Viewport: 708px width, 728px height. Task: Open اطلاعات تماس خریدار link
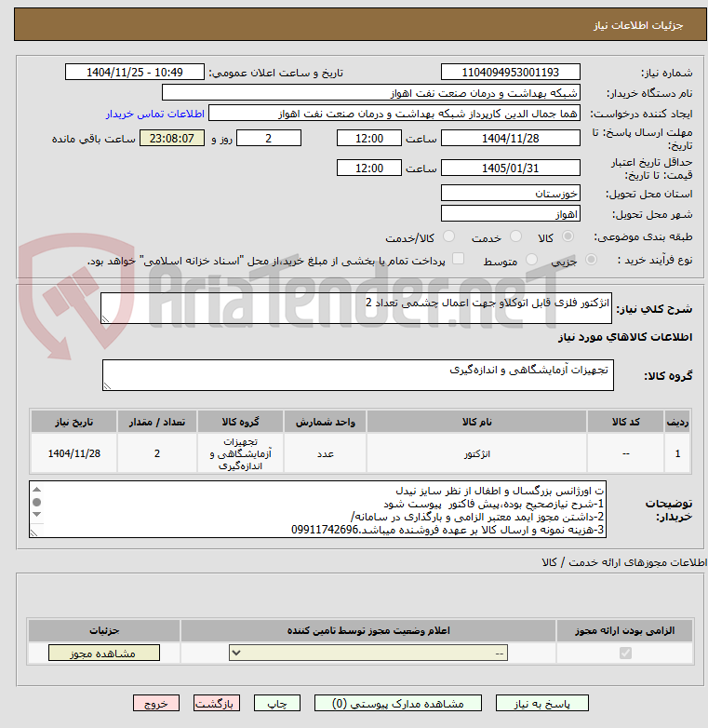coord(155,114)
